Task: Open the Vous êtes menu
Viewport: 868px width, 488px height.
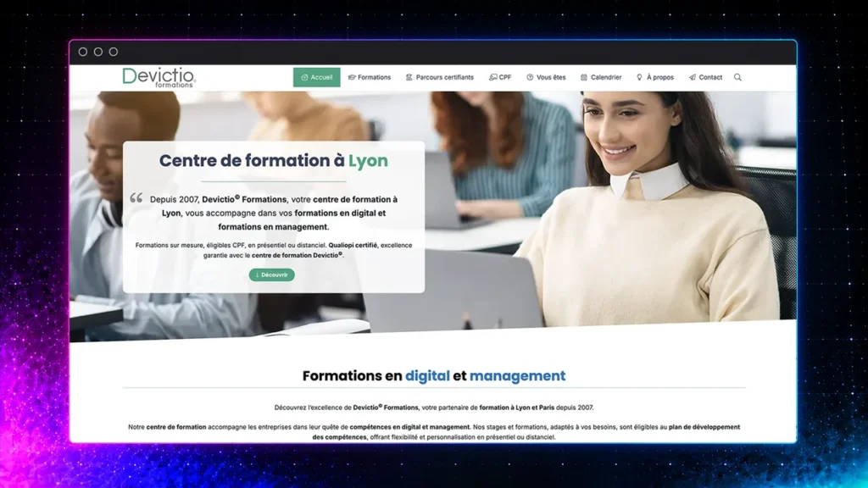Action: click(x=546, y=77)
